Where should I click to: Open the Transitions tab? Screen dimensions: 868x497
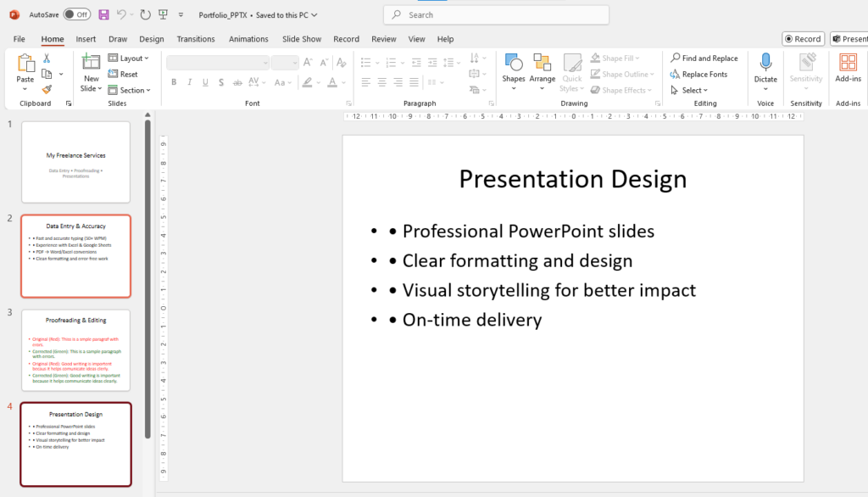coord(196,39)
